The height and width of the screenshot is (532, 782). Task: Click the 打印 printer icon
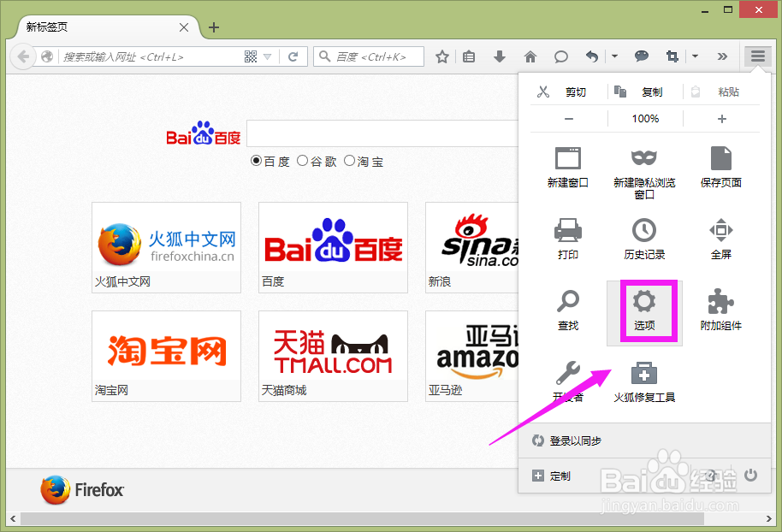coord(568,230)
